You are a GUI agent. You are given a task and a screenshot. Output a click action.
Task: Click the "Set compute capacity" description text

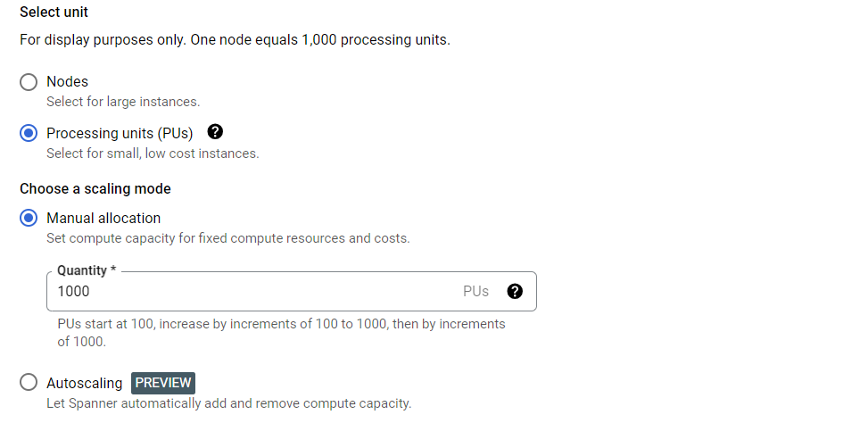point(227,238)
